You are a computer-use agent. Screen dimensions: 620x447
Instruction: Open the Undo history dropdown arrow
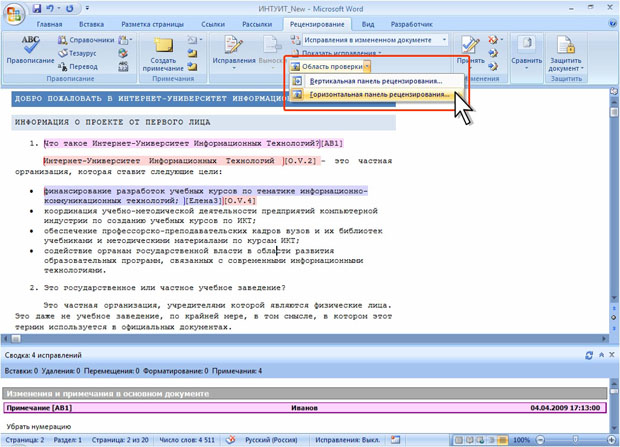[59, 9]
